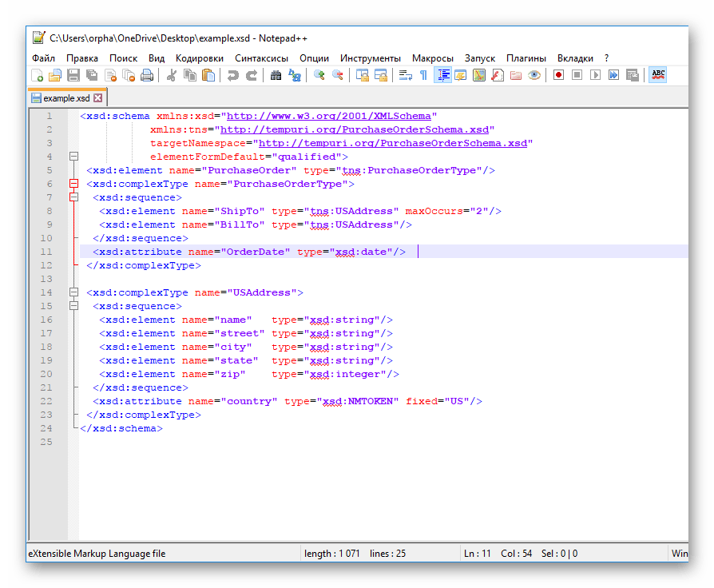Open the Replace dialog icon

pos(295,75)
